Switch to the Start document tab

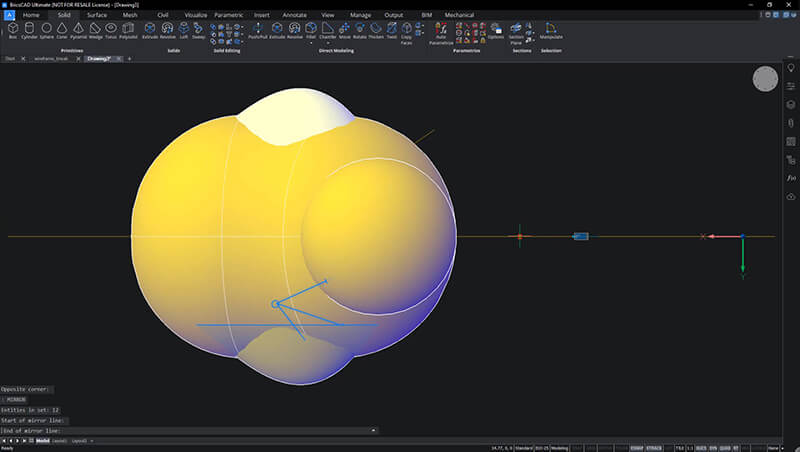(x=10, y=59)
